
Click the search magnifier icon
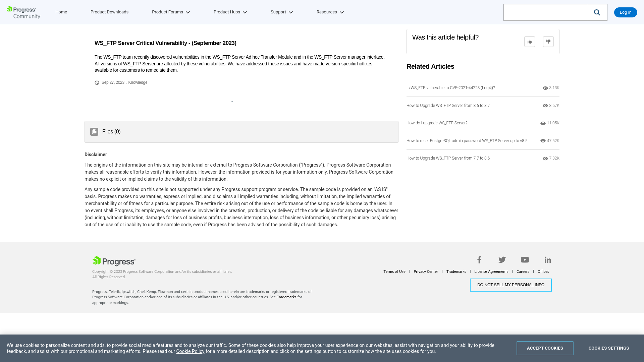(x=597, y=12)
